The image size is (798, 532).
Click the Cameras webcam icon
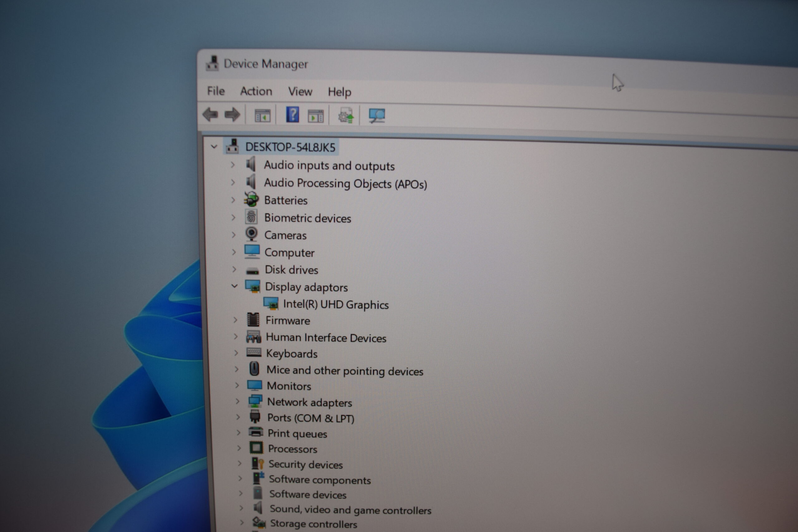pyautogui.click(x=252, y=234)
